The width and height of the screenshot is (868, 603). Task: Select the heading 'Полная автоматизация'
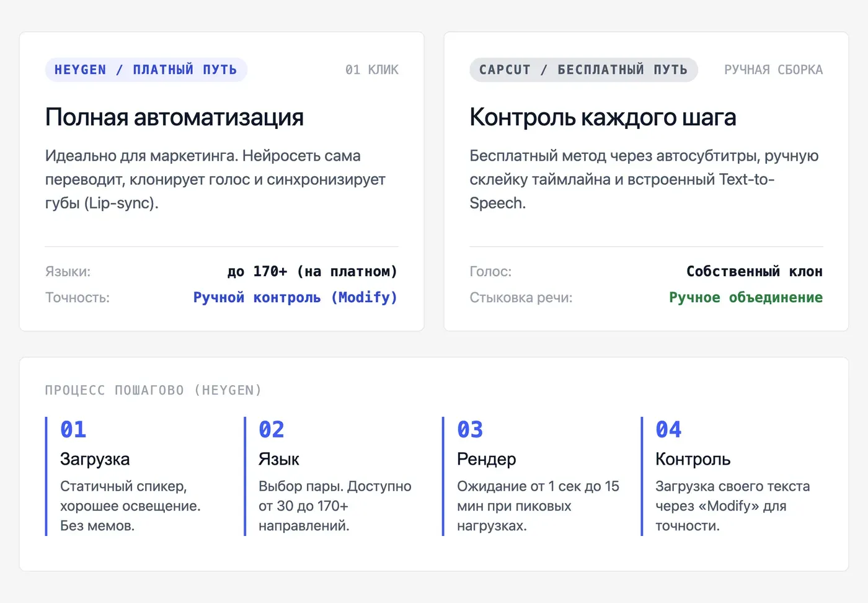(174, 117)
